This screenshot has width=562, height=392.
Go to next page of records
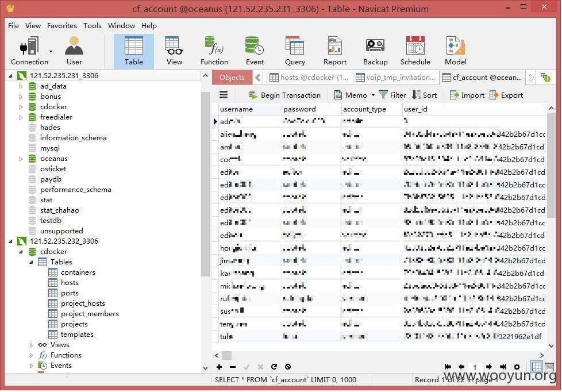pos(489,367)
